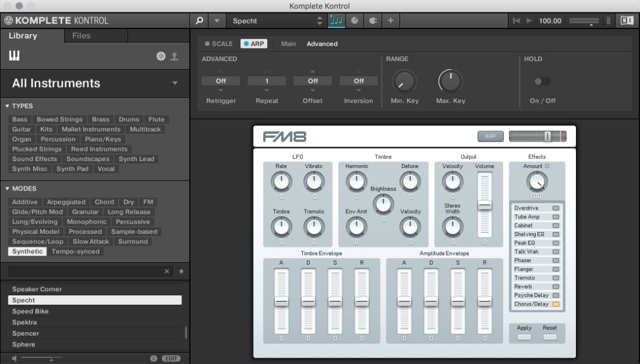
Task: Toggle the Hold On/Off switch
Action: [x=542, y=82]
